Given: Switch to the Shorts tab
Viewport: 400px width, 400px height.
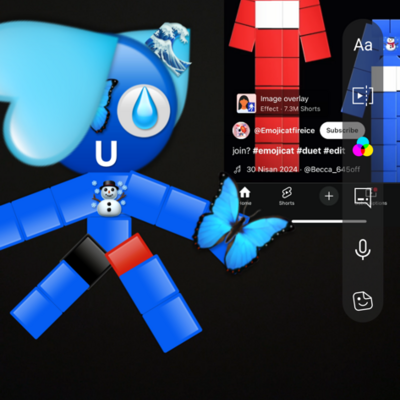Looking at the screenshot, I should (x=287, y=196).
